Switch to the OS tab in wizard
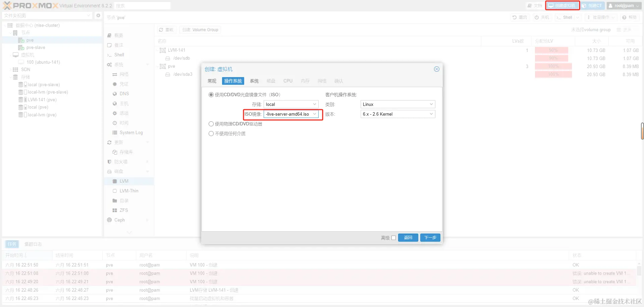Image resolution: width=644 pixels, height=307 pixels. 233,81
